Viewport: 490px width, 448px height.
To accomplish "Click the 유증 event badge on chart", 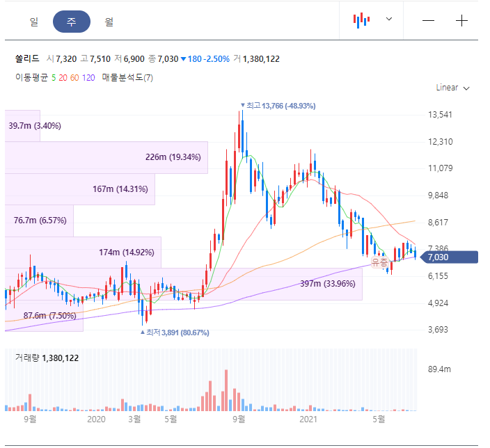I will 380,262.
